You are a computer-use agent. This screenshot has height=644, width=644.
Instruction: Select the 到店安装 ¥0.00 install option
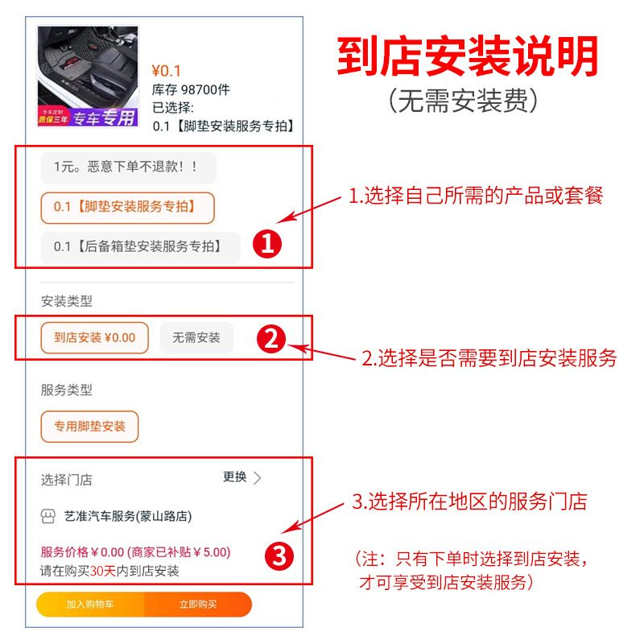tap(94, 338)
